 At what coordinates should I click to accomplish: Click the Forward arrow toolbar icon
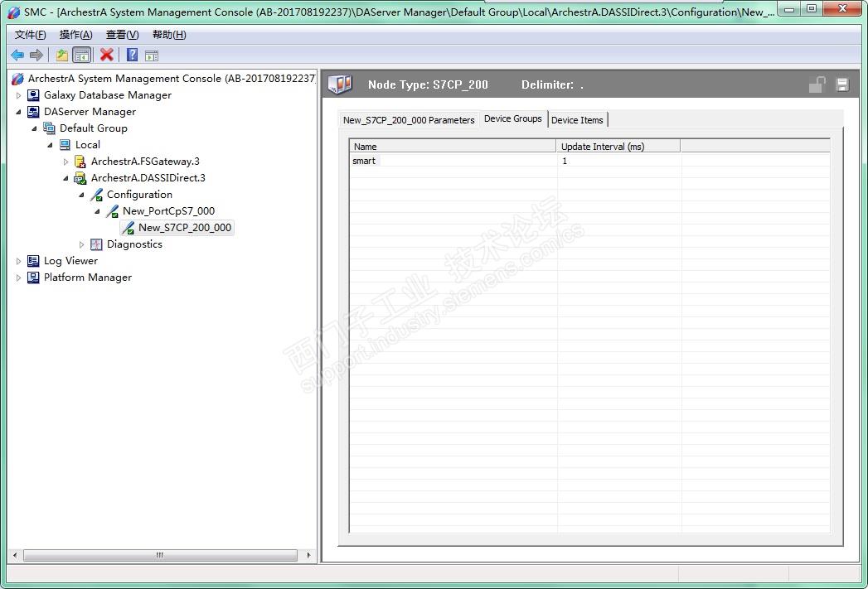pos(36,55)
